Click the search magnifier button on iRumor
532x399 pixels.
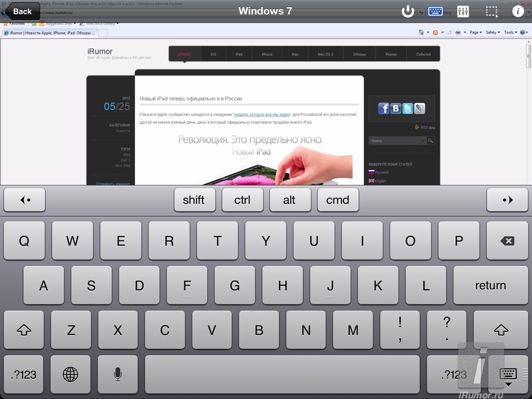click(431, 140)
